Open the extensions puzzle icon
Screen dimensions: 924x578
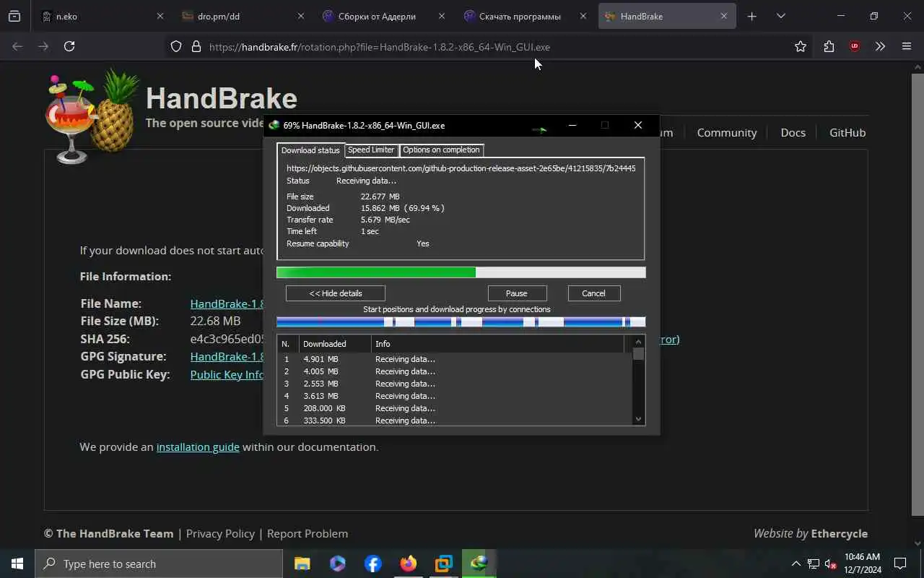(829, 46)
